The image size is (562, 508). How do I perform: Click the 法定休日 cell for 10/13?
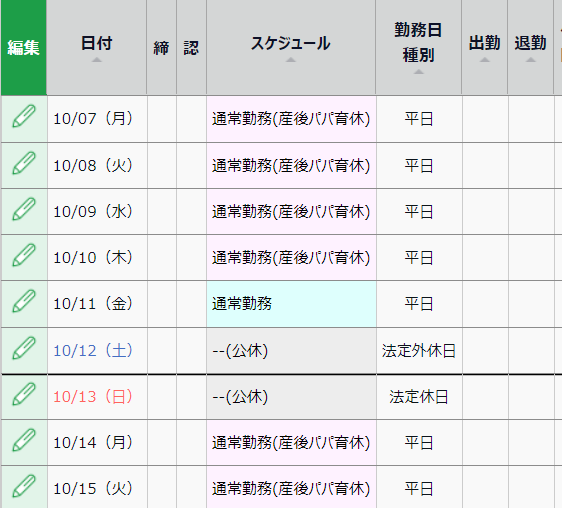click(x=419, y=397)
